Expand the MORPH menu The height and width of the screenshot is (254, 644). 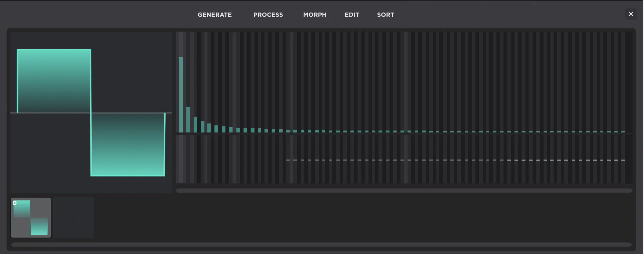pyautogui.click(x=315, y=15)
